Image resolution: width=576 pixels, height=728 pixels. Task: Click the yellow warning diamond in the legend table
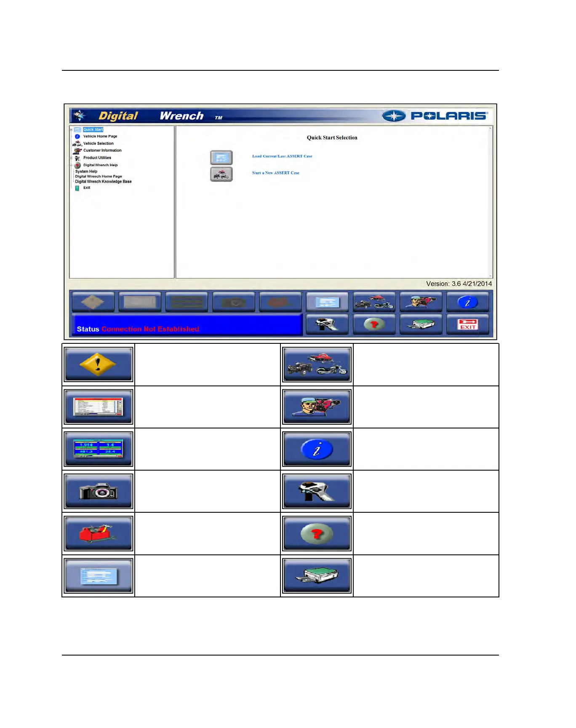coord(99,364)
